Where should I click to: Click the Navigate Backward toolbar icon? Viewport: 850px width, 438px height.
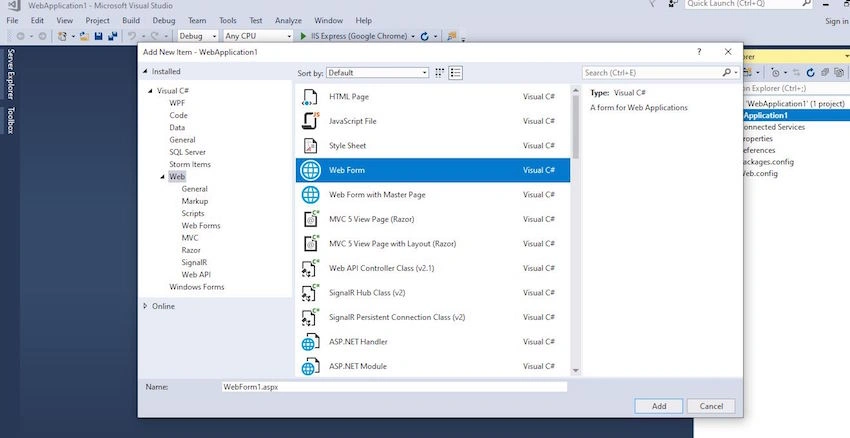point(21,36)
